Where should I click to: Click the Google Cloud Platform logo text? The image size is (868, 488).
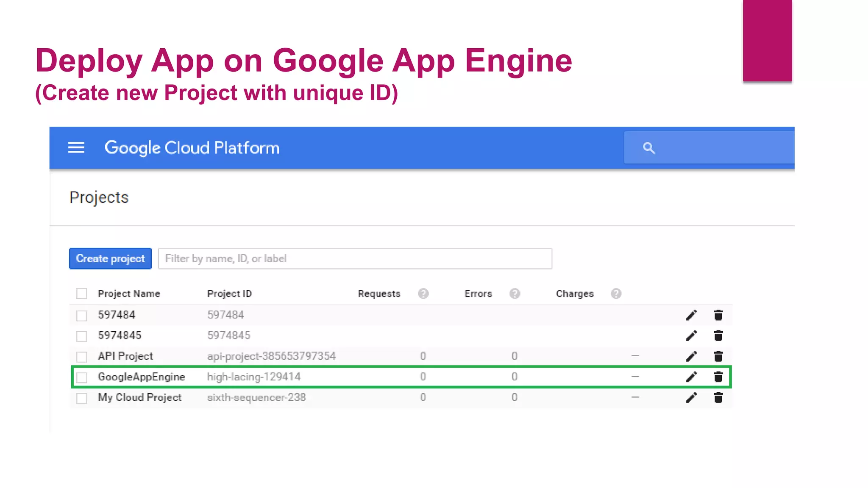192,148
